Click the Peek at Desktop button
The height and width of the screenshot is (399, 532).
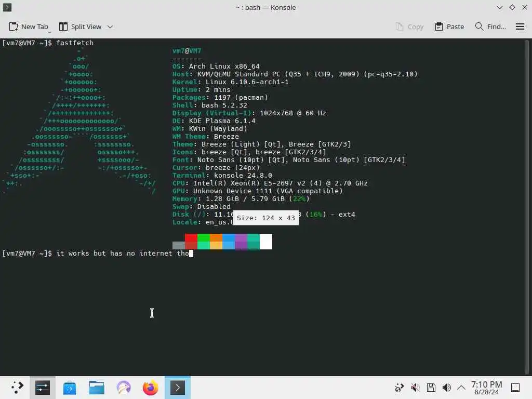[x=515, y=388]
